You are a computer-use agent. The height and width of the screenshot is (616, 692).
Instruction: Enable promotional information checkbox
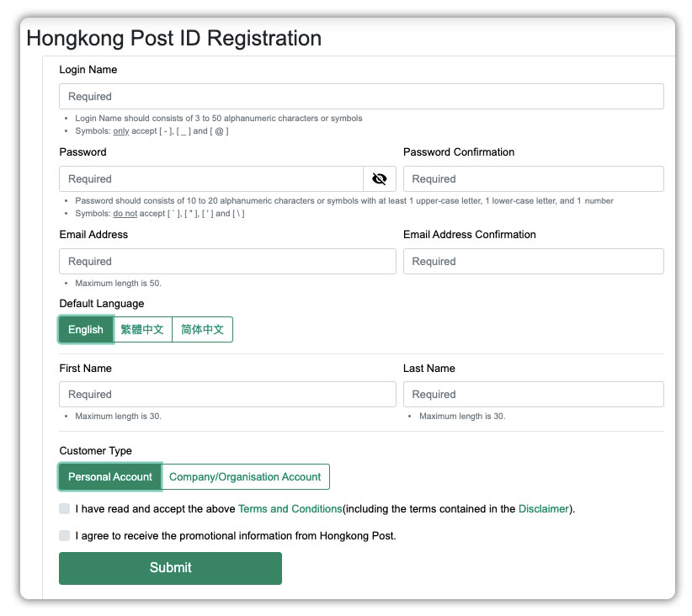65,536
